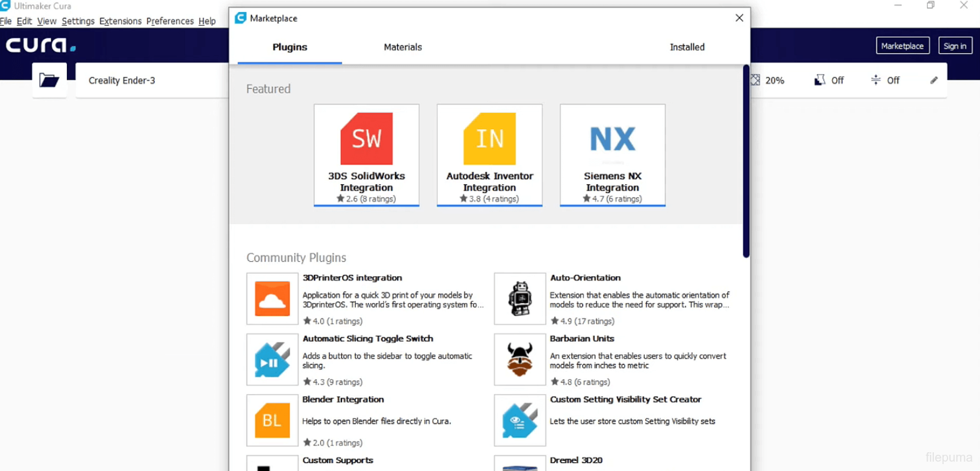The height and width of the screenshot is (471, 980).
Task: Click the Marketplace vertical scrollbar
Action: 746,162
